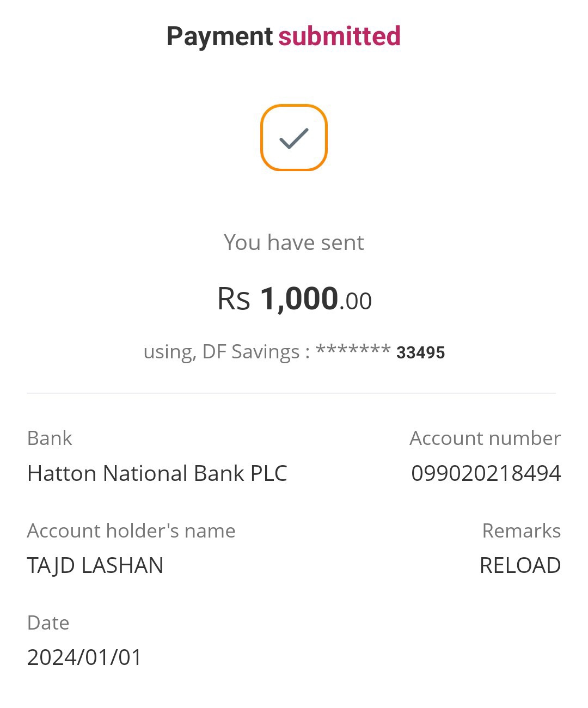The width and height of the screenshot is (588, 708).
Task: Click the "Account holder's name" label
Action: coord(131,530)
